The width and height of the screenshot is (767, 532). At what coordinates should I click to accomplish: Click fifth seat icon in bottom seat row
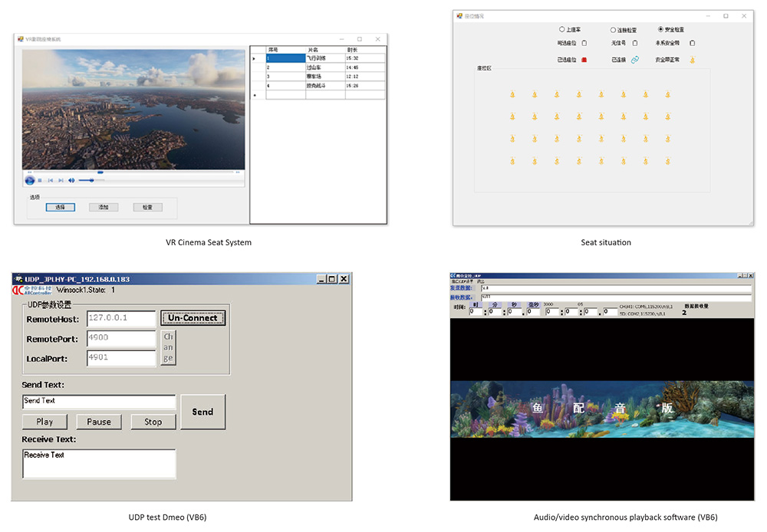click(x=601, y=161)
